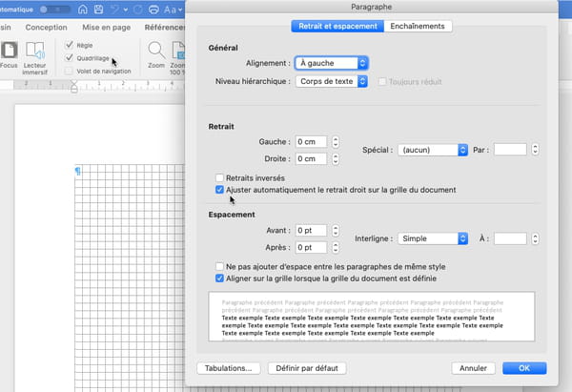Enable the Retraits inversés checkbox
The height and width of the screenshot is (392, 572).
(x=220, y=177)
